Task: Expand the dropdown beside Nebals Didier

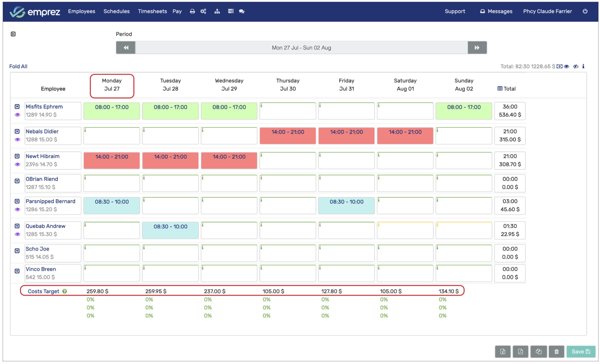Action: [x=17, y=132]
